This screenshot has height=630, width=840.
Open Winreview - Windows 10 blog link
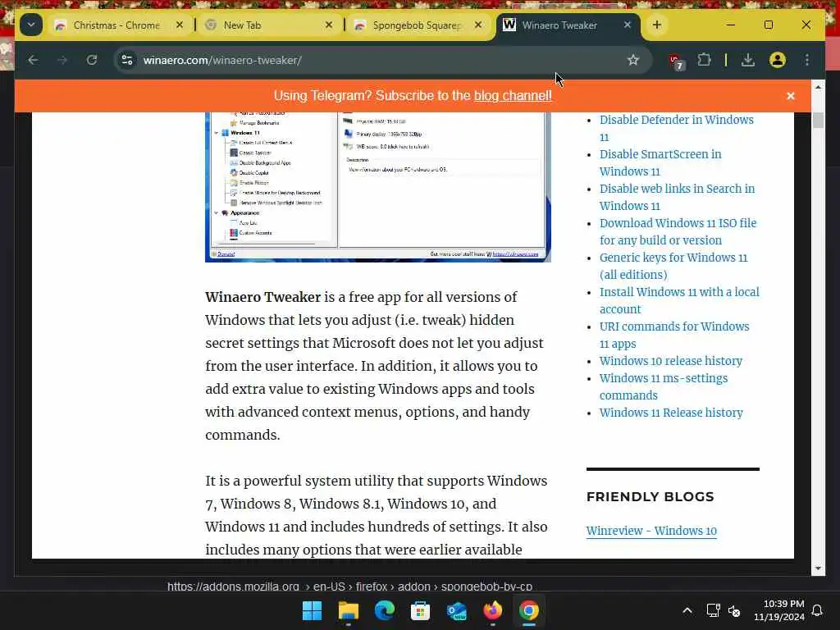pyautogui.click(x=651, y=531)
